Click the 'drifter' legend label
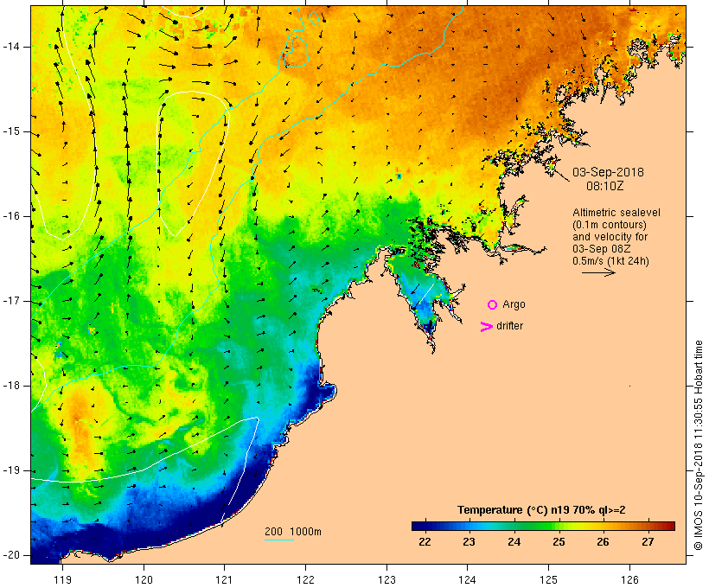 click(x=509, y=326)
